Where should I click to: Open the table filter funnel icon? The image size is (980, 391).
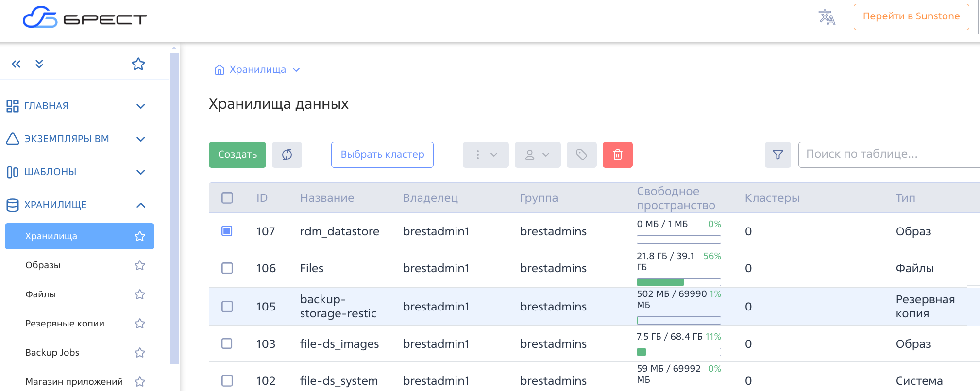click(777, 155)
